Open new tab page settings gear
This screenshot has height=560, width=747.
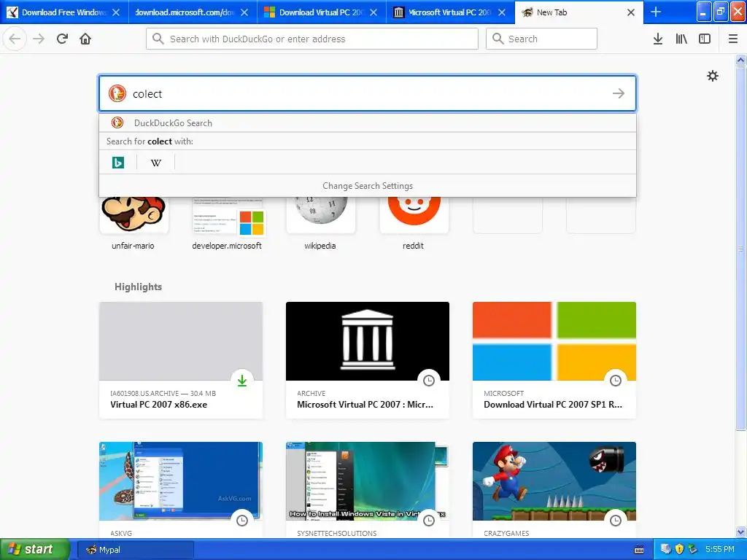coord(712,76)
